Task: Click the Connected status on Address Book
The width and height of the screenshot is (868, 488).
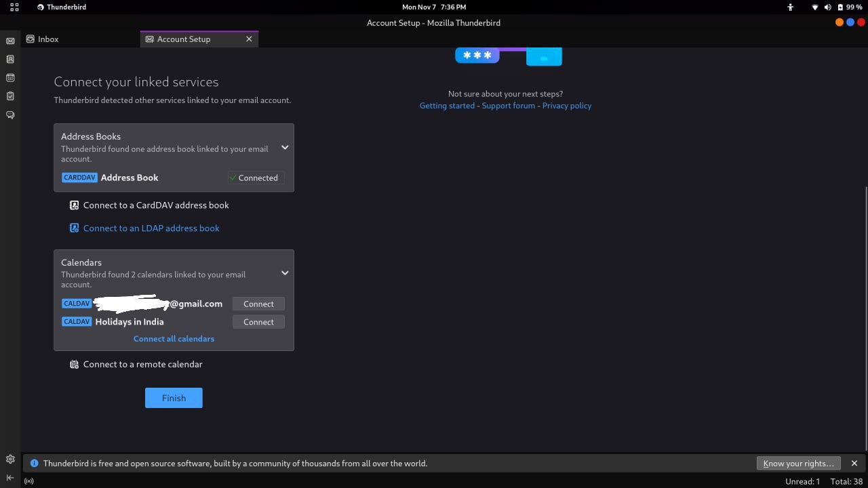Action: pos(255,178)
